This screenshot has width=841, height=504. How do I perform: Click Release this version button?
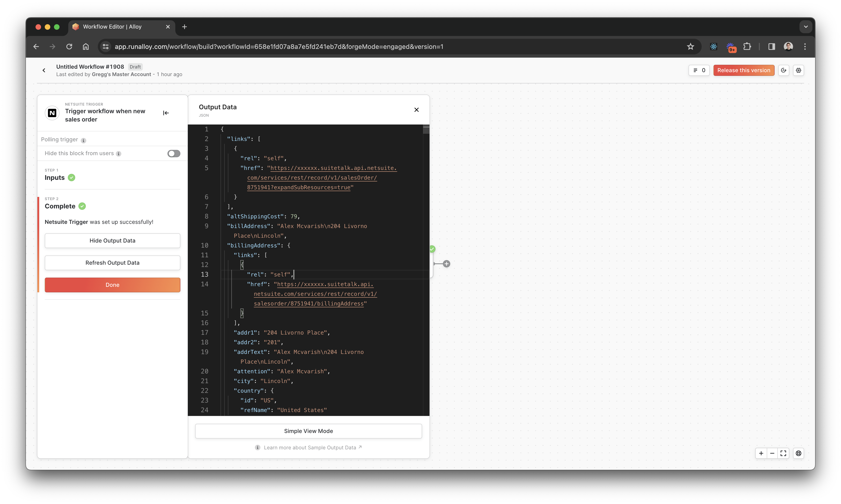click(x=743, y=70)
